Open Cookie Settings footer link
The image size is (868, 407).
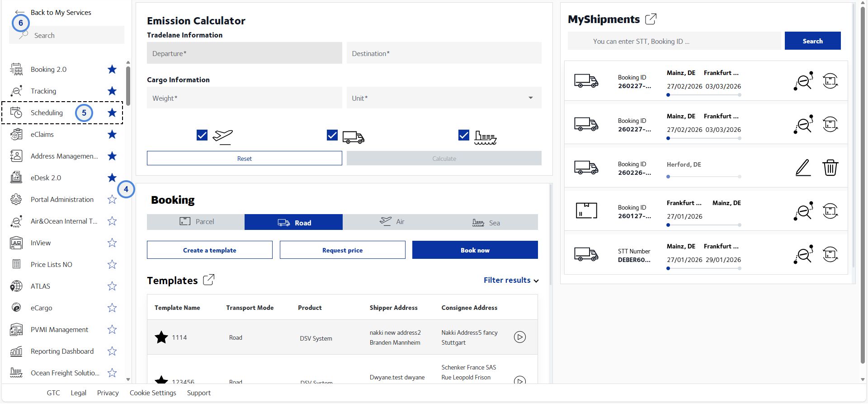click(153, 393)
